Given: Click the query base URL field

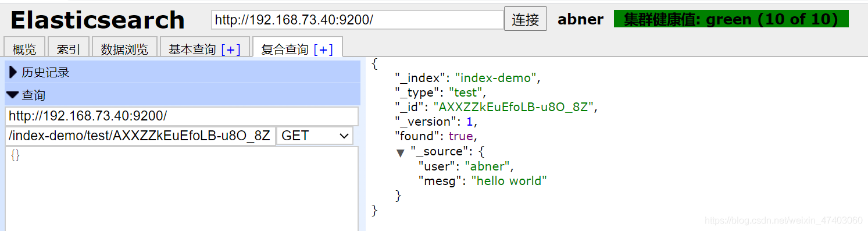Looking at the screenshot, I should point(182,116).
